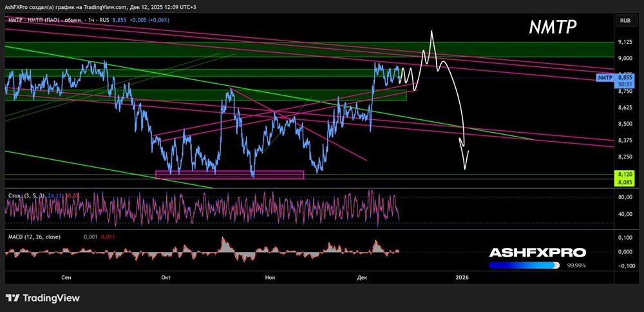Click the 40,00 stochastic scale value
Image resolution: width=644 pixels, height=312 pixels.
point(625,214)
